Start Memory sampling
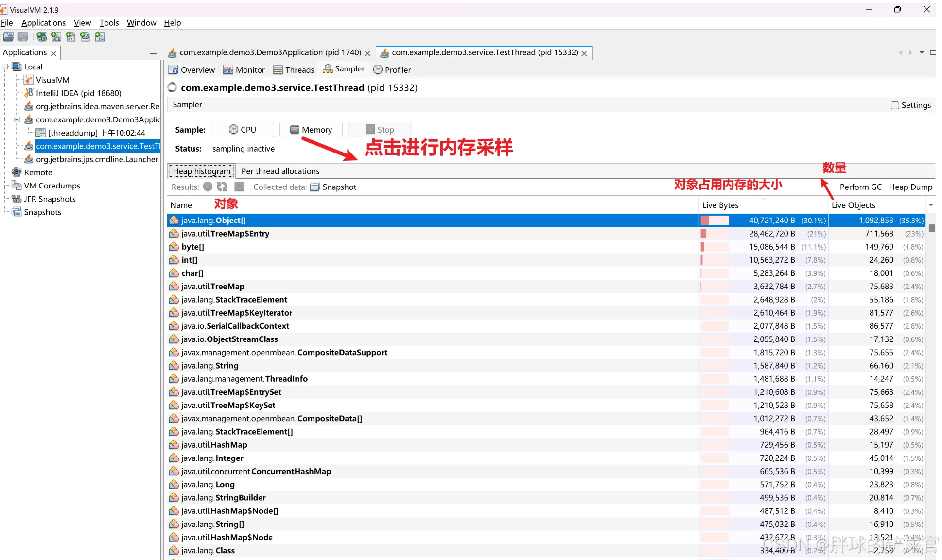The height and width of the screenshot is (560, 942). tap(311, 130)
